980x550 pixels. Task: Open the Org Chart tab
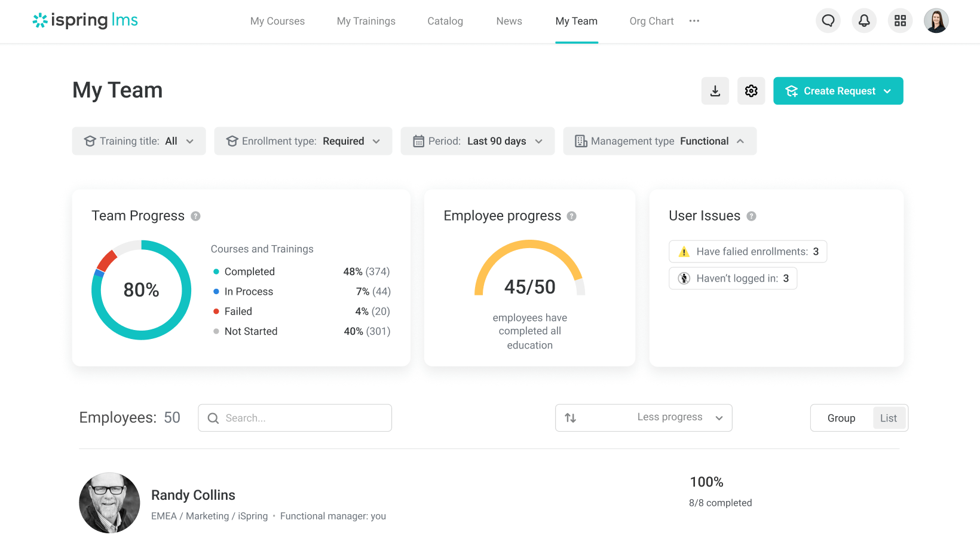(651, 21)
